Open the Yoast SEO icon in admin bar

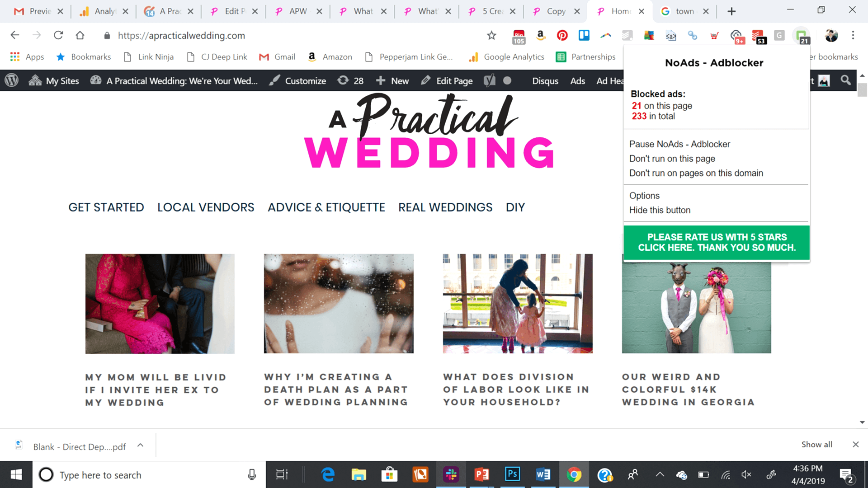tap(489, 80)
